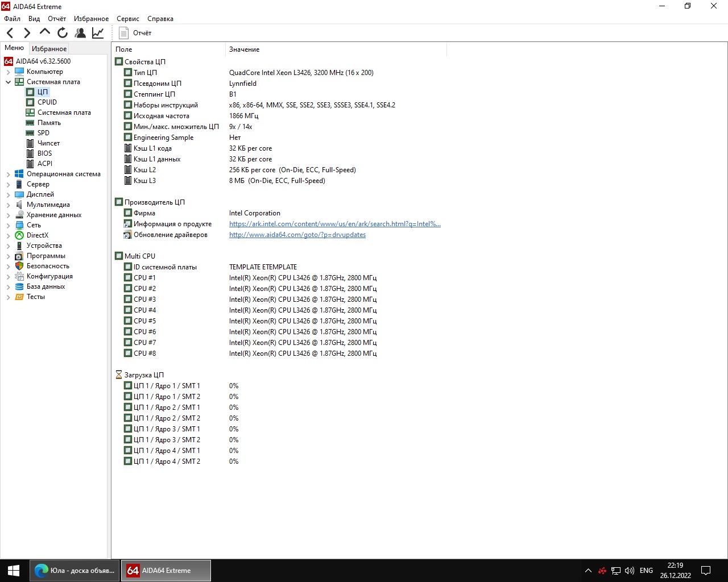Screen dimensions: 728x582
Task: Go back with the left arrow toolbar button
Action: pyautogui.click(x=10, y=33)
